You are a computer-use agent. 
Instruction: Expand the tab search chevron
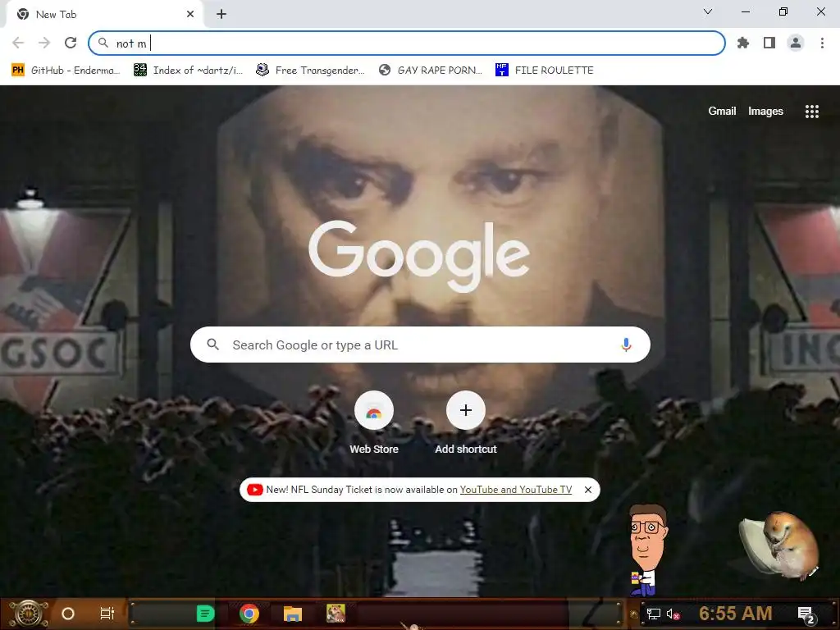pyautogui.click(x=708, y=11)
